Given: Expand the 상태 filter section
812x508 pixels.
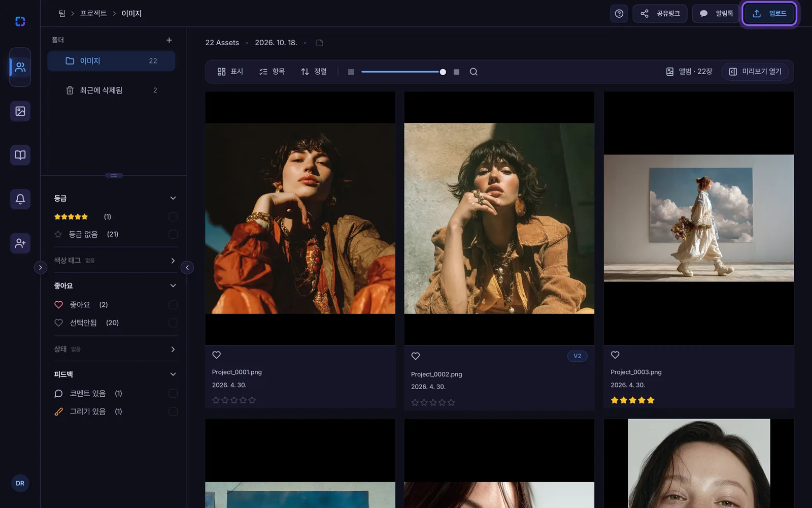Looking at the screenshot, I should 173,350.
